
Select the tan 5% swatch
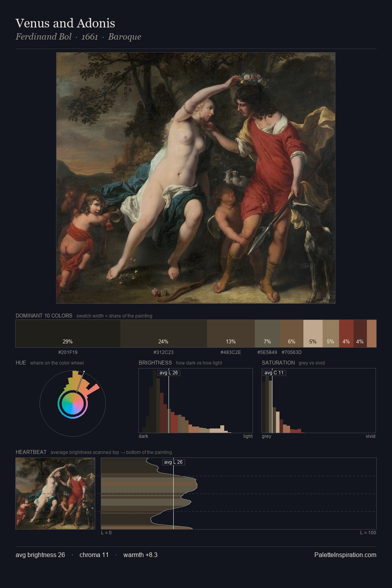coord(330,334)
